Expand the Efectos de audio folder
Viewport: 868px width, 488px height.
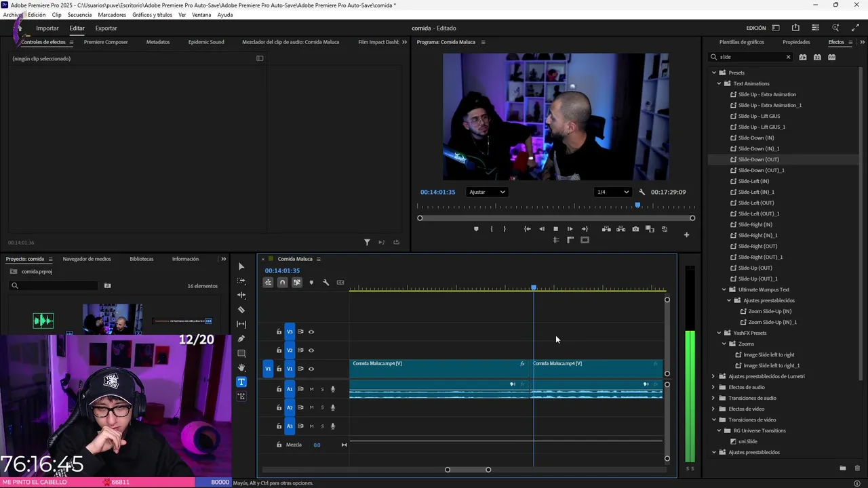tap(713, 387)
